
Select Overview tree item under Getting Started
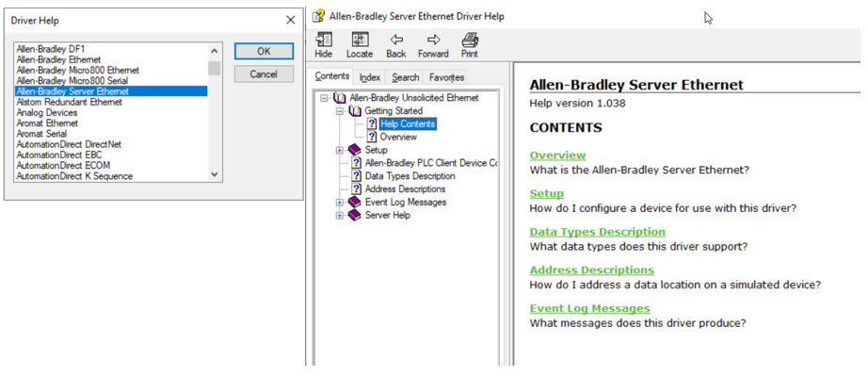398,137
